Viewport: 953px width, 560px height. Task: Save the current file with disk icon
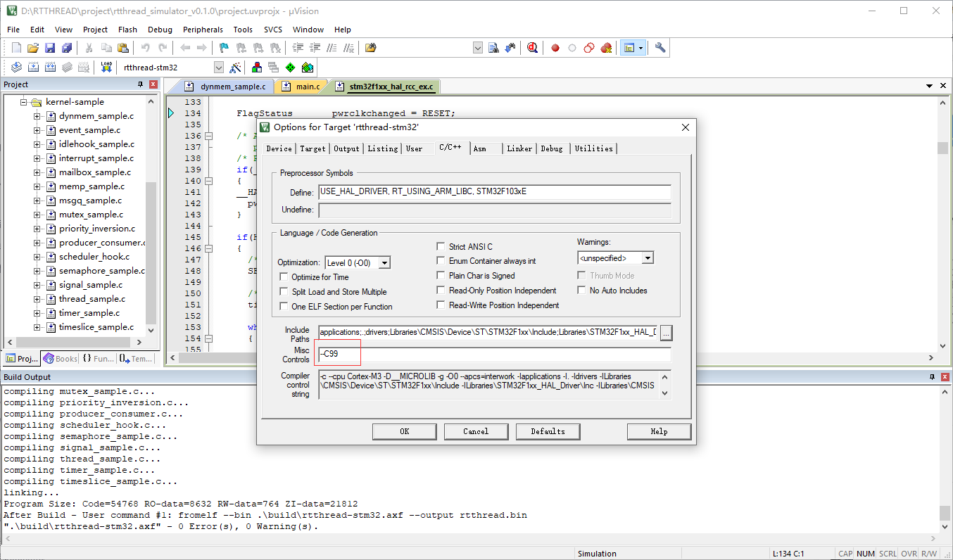tap(49, 48)
